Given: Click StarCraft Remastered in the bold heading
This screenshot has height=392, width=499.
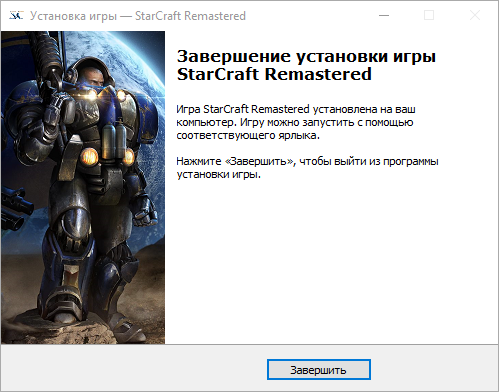Looking at the screenshot, I should coord(274,74).
